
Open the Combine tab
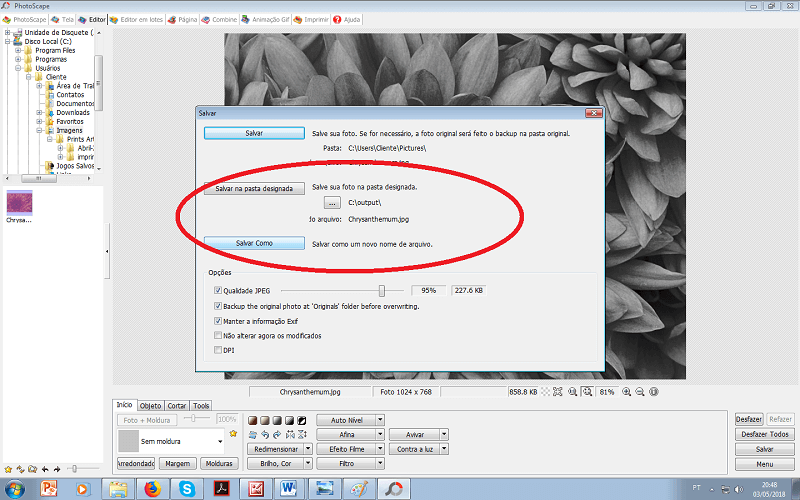222,19
